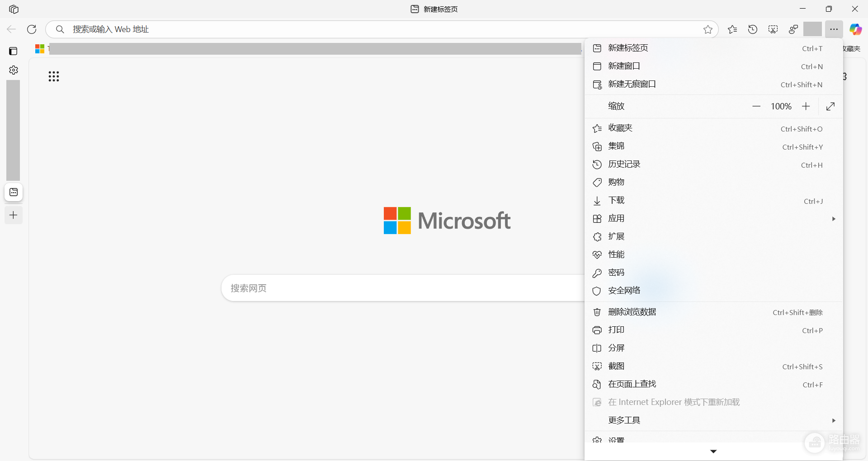868x461 pixels.
Task: Increase zoom with the plus button
Action: (806, 106)
